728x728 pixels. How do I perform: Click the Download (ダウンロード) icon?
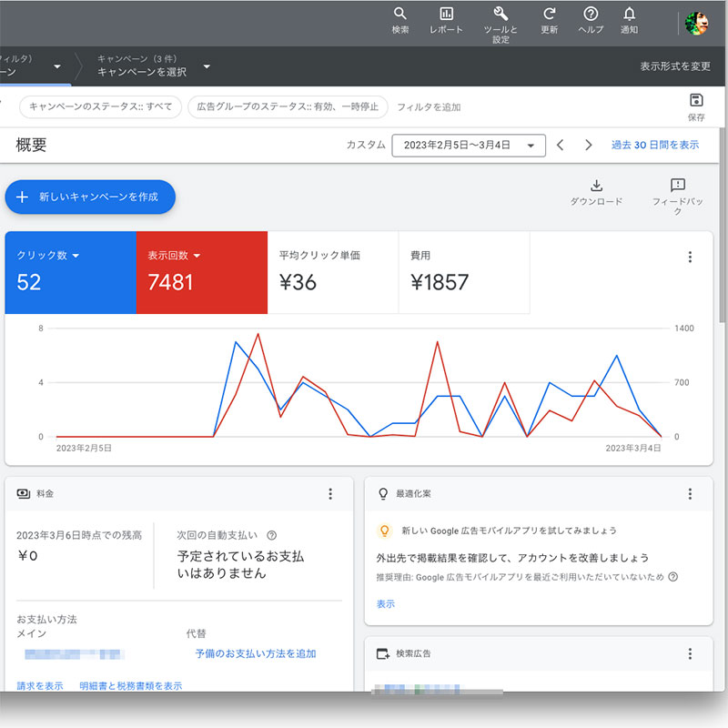(x=597, y=186)
